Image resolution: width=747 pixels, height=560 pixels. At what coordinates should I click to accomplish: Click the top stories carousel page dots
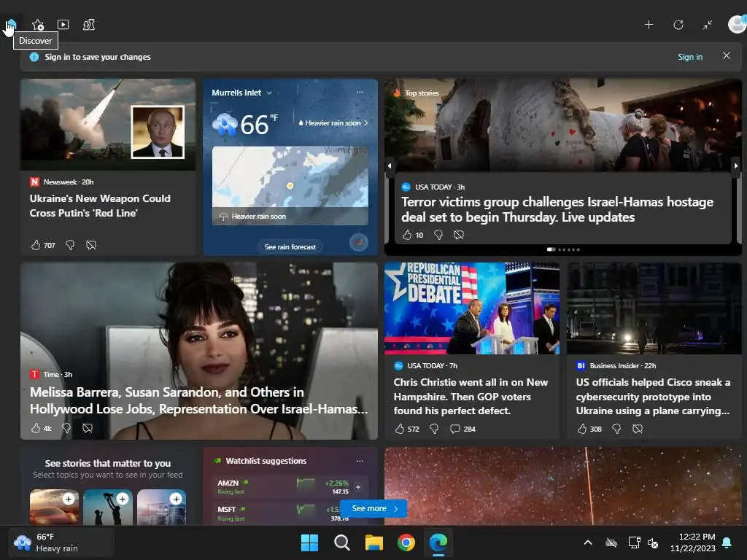[563, 249]
